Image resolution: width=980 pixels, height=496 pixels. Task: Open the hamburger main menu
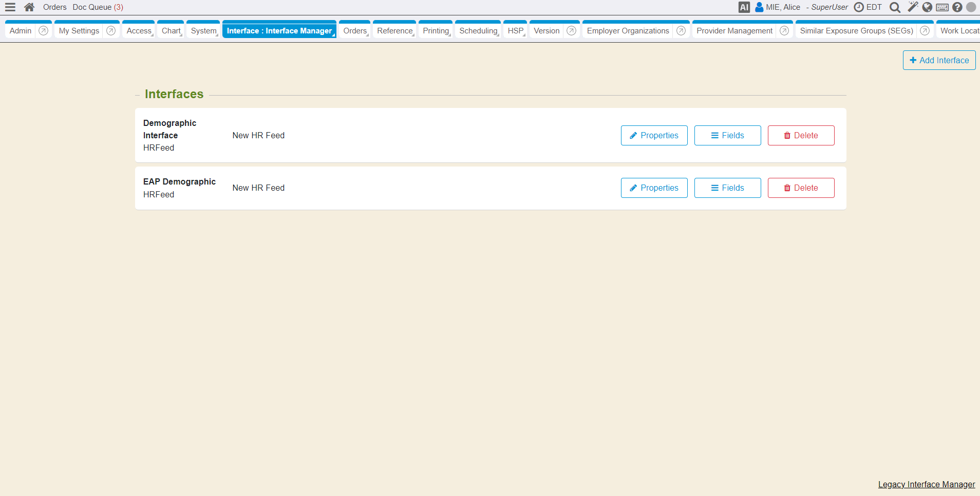pyautogui.click(x=10, y=7)
